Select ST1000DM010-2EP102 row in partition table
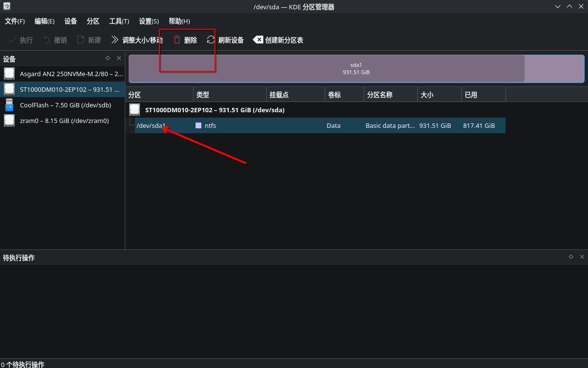The image size is (588, 368). 316,110
